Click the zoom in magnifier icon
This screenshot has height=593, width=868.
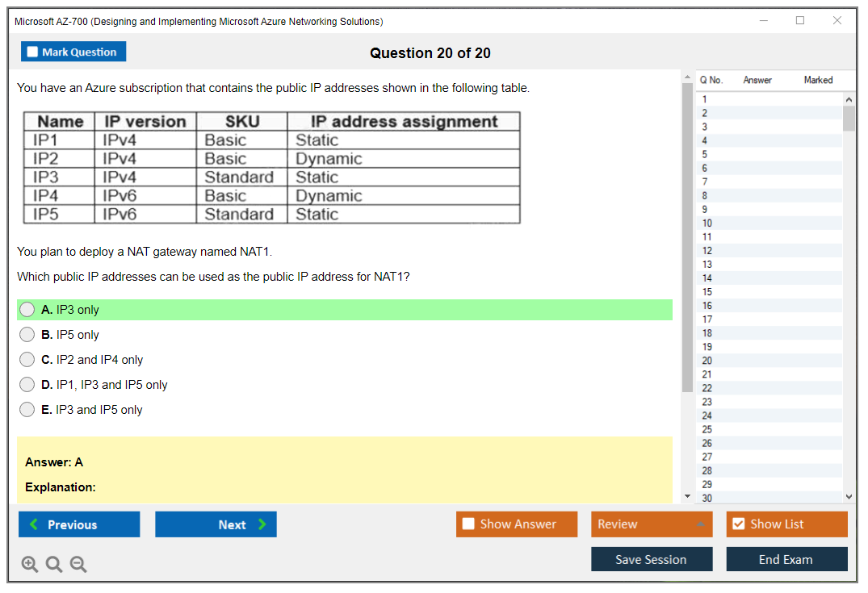coord(30,565)
